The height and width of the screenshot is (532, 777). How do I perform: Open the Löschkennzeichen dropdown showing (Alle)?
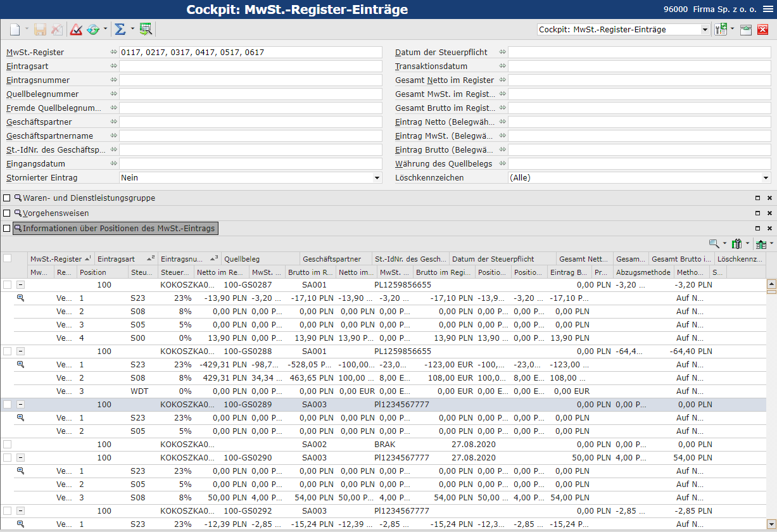click(766, 179)
